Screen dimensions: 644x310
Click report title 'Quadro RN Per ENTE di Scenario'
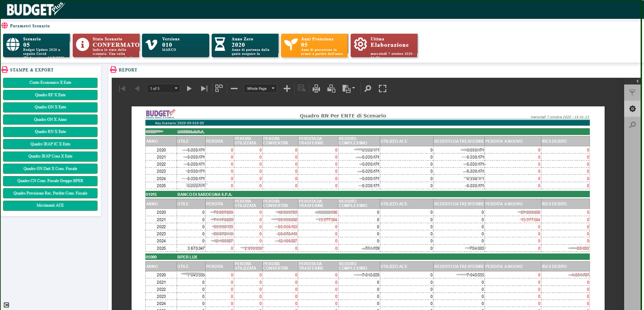[x=343, y=115]
